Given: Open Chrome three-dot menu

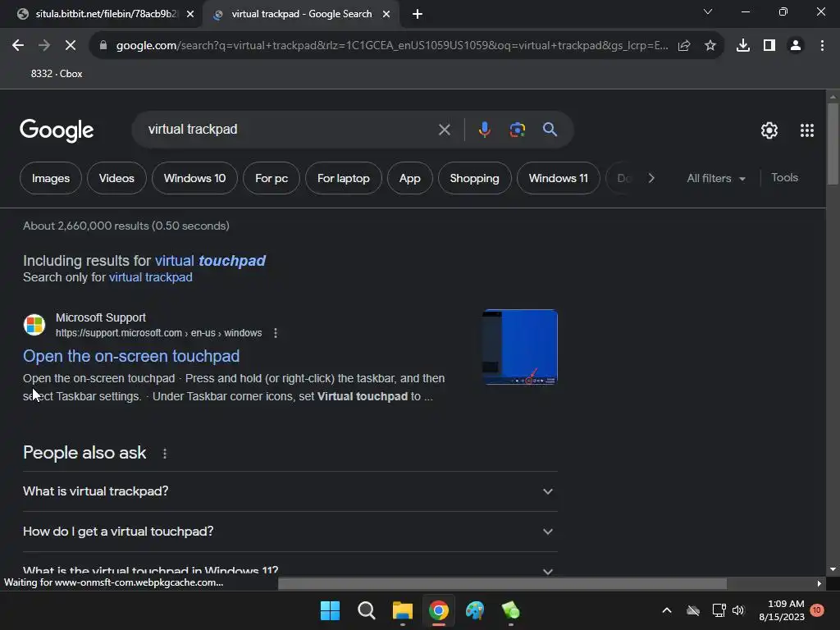Looking at the screenshot, I should pos(822,46).
